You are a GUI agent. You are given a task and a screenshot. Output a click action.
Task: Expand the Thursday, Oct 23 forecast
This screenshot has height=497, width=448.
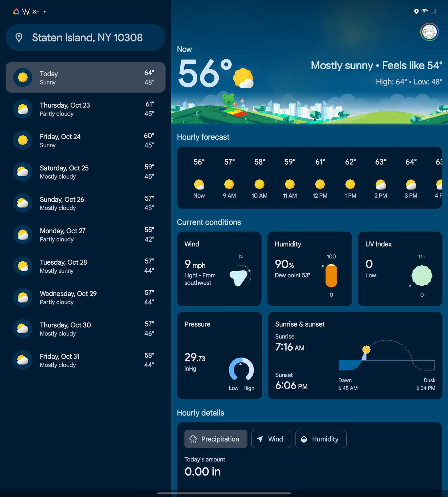(85, 109)
